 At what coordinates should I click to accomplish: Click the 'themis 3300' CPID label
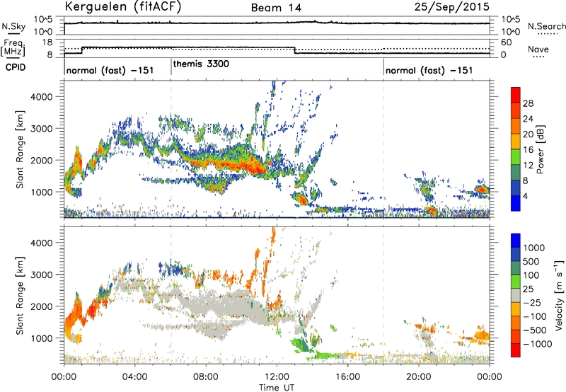[201, 64]
